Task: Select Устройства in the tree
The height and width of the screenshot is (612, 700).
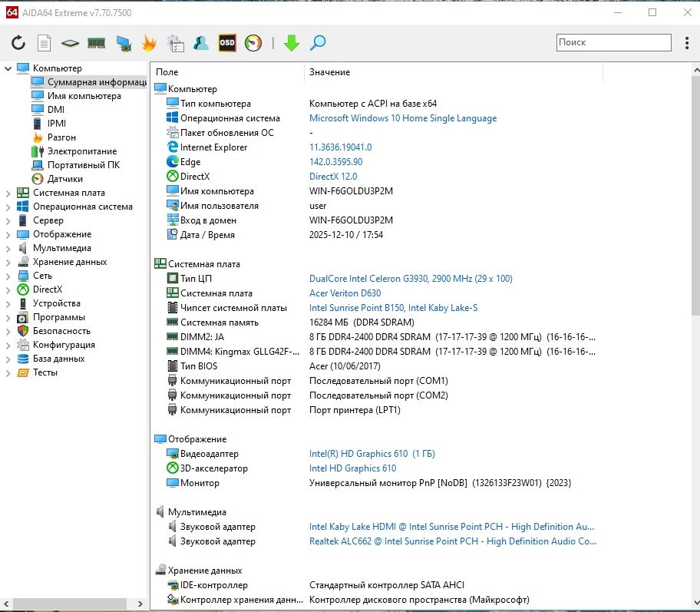Action: 57,303
